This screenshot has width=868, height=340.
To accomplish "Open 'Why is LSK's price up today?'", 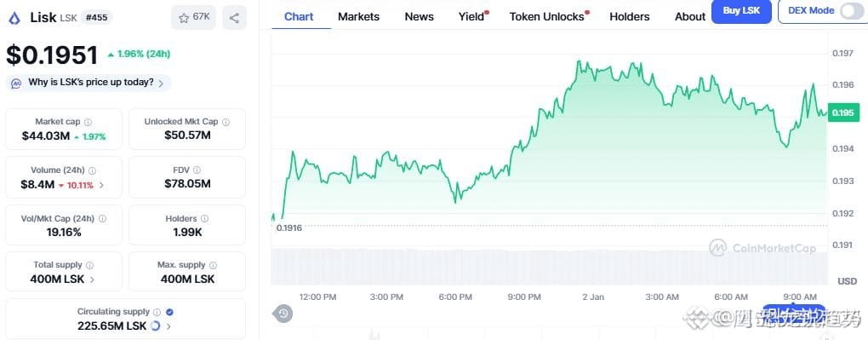I will [x=89, y=83].
